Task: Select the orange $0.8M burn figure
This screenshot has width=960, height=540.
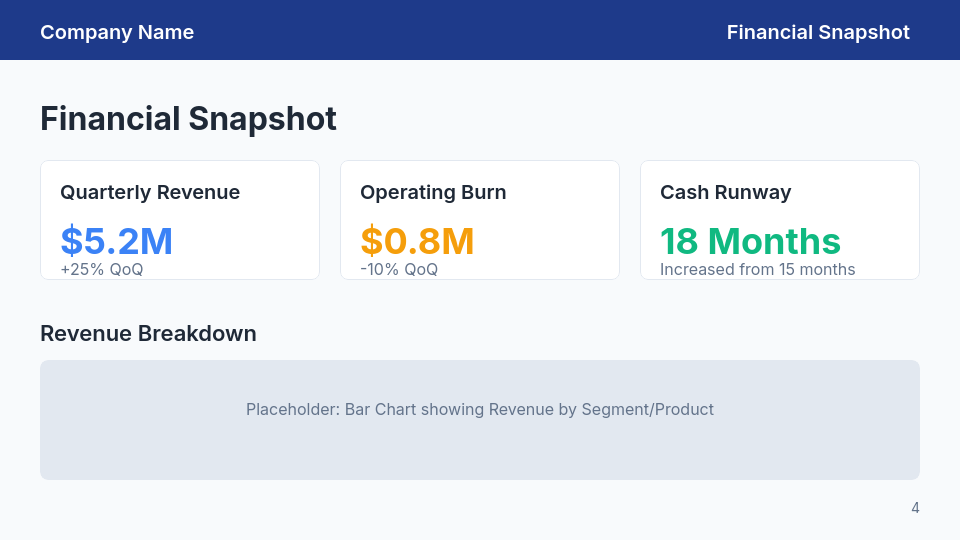Action: (x=417, y=241)
